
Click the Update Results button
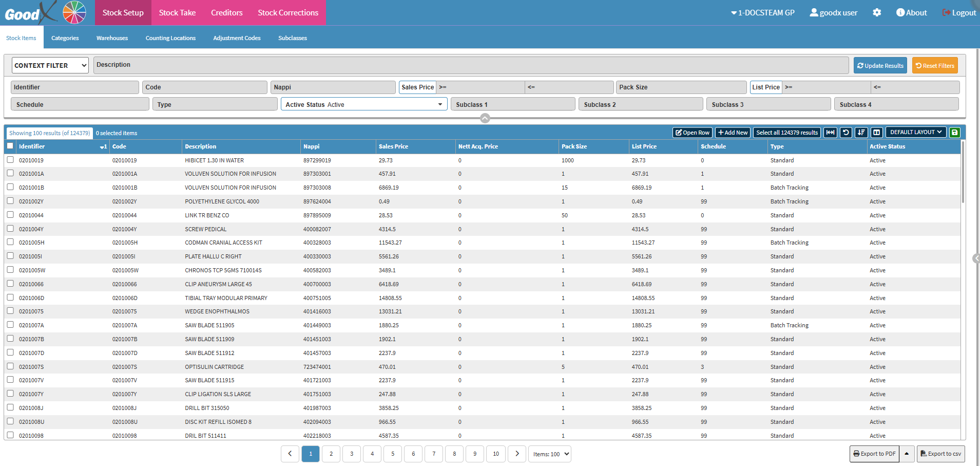(x=880, y=66)
